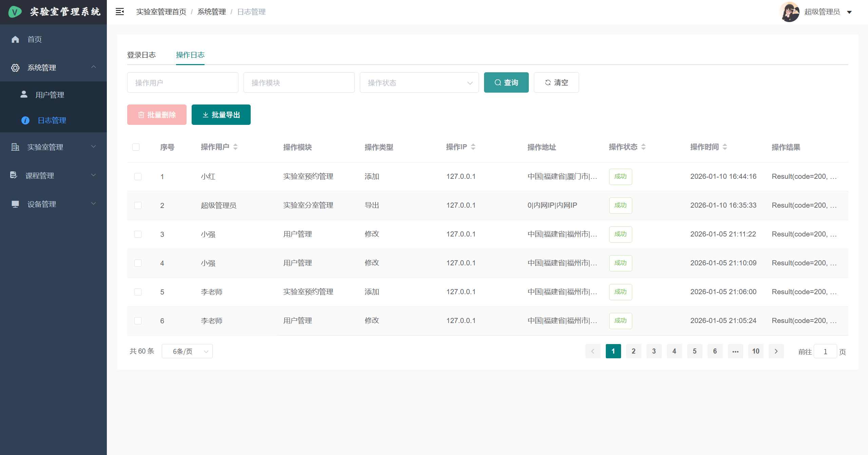This screenshot has height=455, width=868.
Task: Open 用户管理 in the sidebar
Action: point(50,95)
